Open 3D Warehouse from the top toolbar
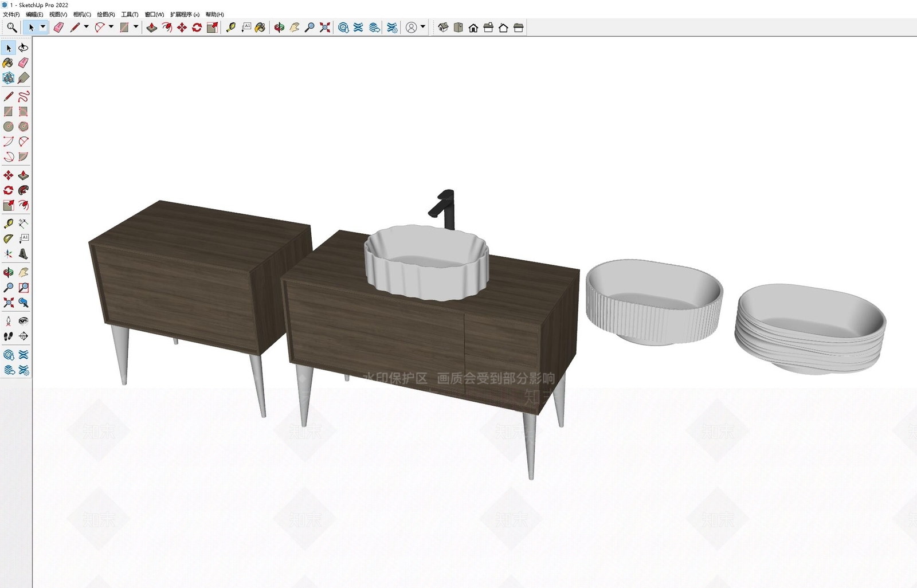The image size is (917, 588). (x=343, y=28)
